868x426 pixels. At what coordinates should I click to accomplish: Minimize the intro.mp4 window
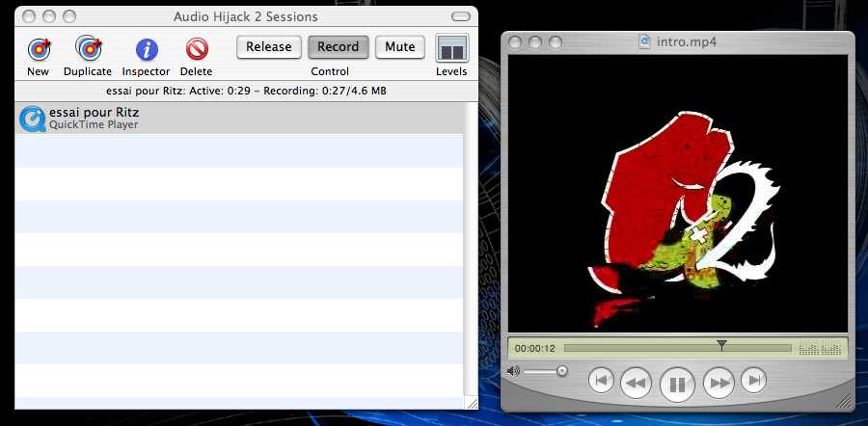point(535,42)
